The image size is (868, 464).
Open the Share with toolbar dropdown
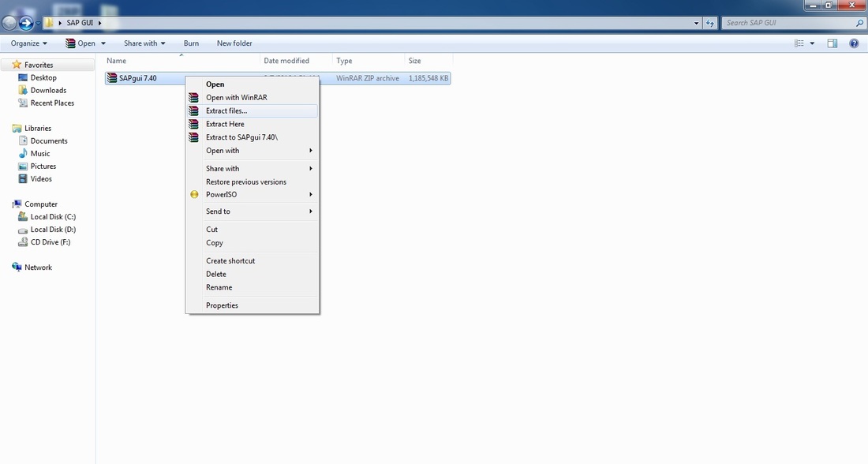144,43
